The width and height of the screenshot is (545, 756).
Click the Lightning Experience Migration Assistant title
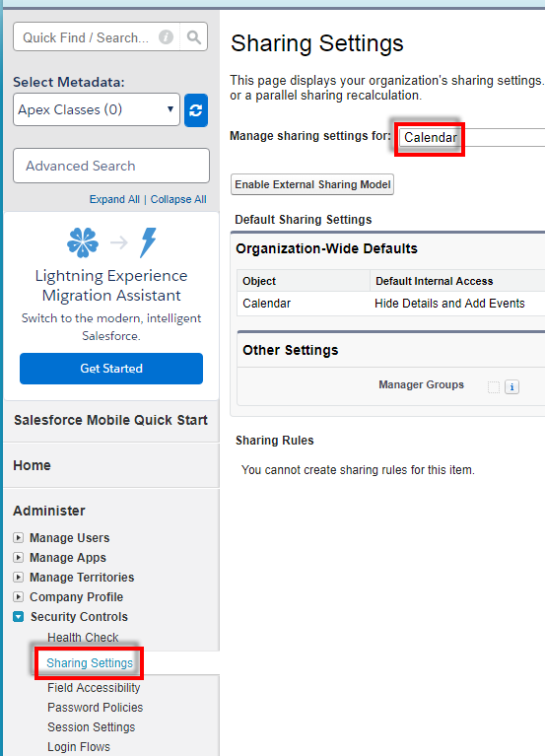click(x=111, y=286)
